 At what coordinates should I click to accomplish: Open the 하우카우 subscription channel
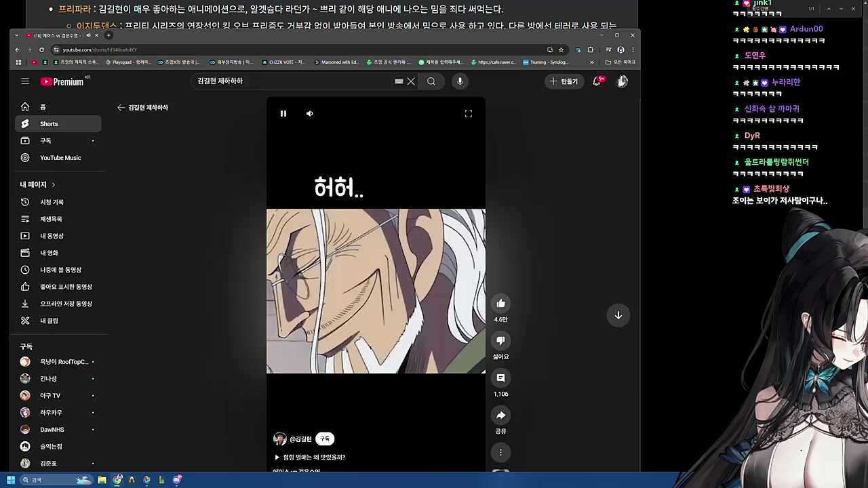coord(58,413)
